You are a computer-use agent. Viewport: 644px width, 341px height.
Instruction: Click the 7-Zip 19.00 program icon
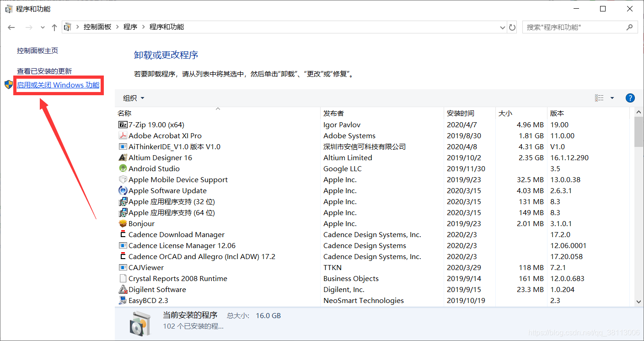tap(123, 124)
